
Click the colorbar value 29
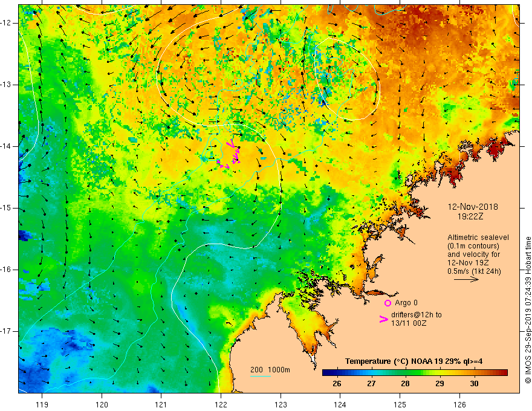(440, 384)
